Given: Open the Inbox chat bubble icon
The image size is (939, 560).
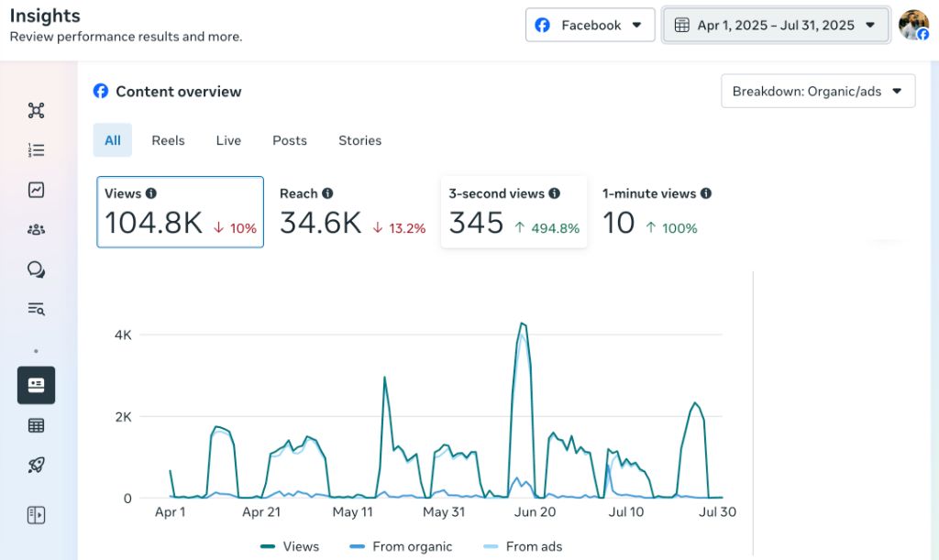Looking at the screenshot, I should (35, 269).
